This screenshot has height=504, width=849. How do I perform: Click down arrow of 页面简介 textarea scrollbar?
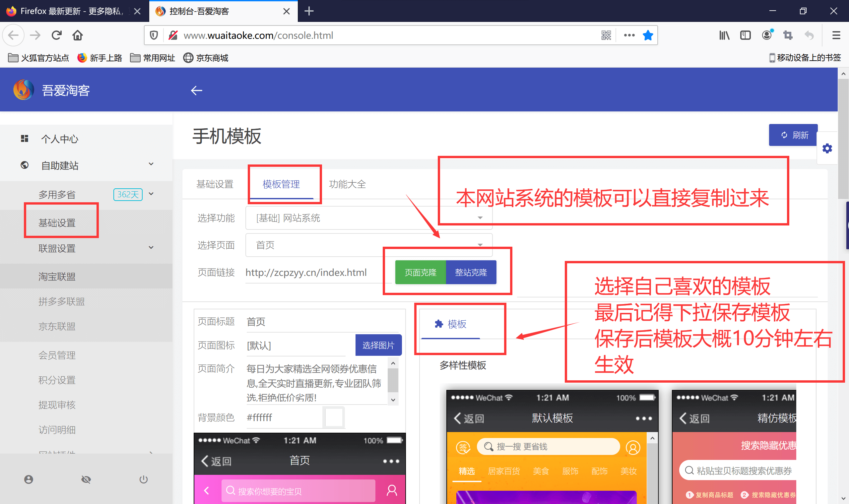tap(393, 400)
